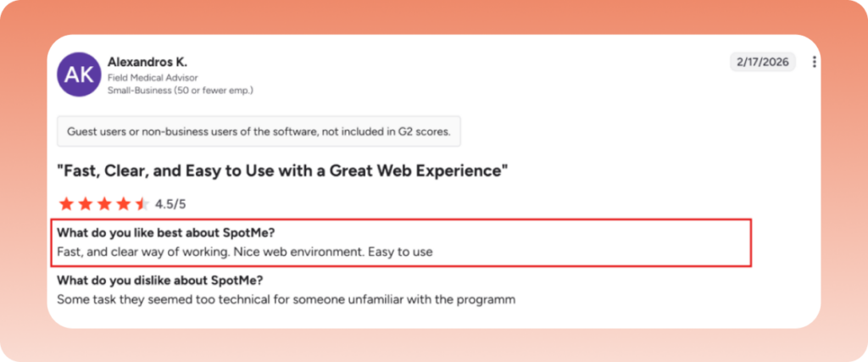Click Small-Business (50 or fewer emp.) label

(181, 90)
